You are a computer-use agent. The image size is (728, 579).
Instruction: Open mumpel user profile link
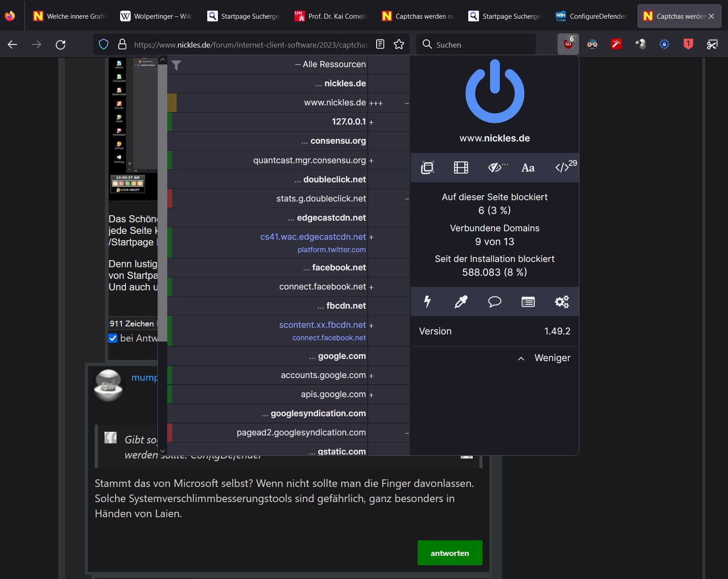(145, 378)
